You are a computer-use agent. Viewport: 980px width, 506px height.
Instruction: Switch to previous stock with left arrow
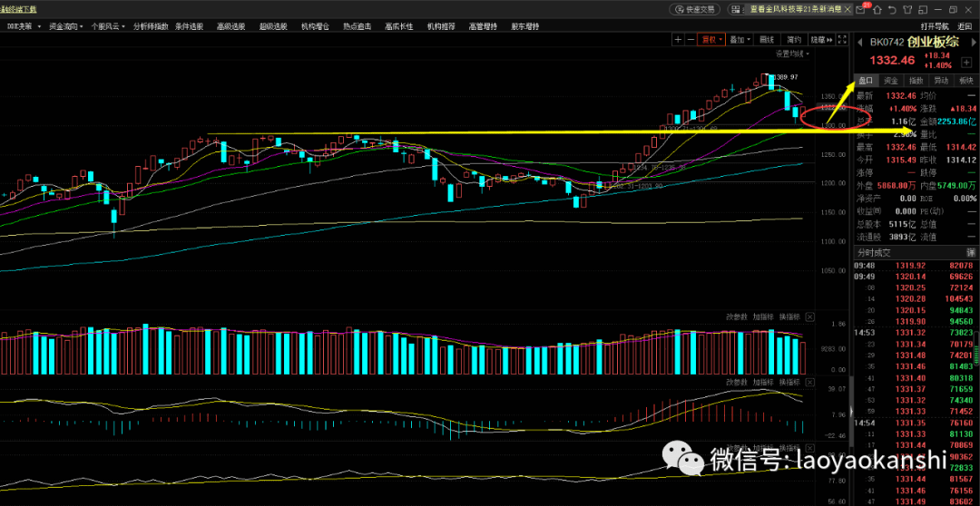[x=860, y=43]
